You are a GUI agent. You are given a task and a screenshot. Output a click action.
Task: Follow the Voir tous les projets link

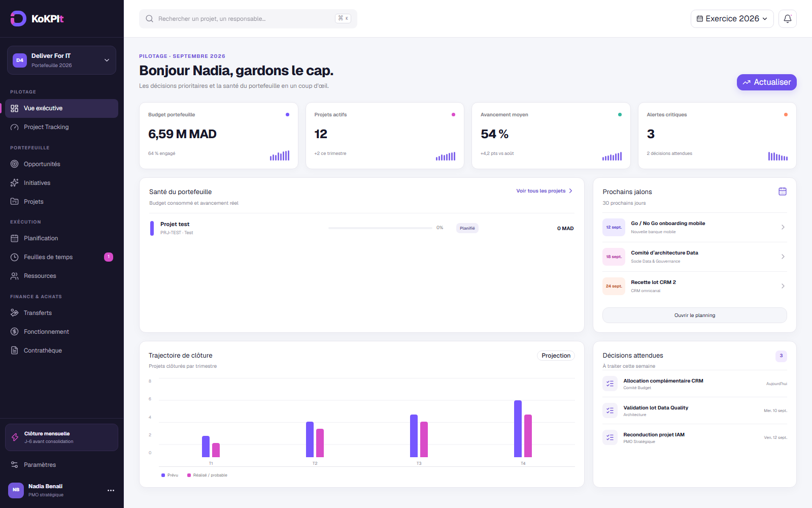545,191
